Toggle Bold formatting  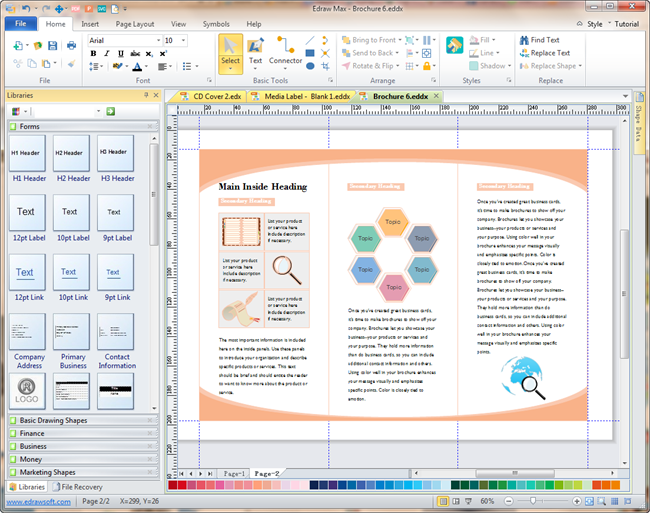[x=94, y=54]
